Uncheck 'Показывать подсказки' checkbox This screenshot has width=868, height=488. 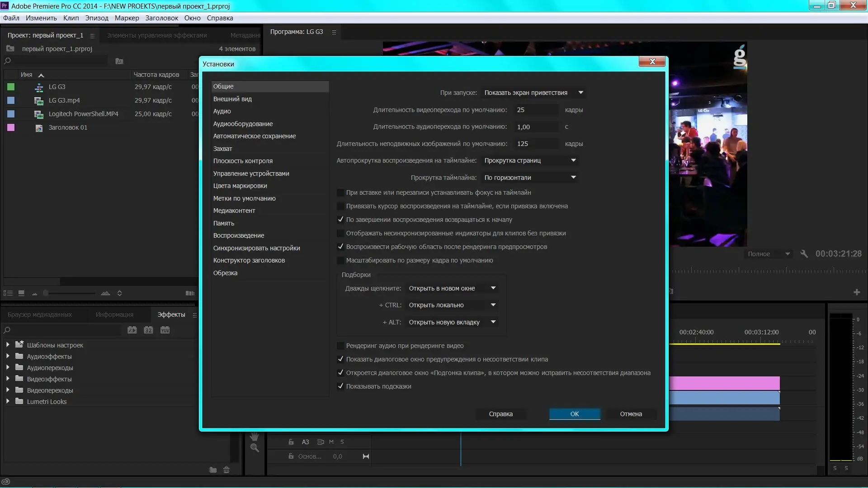(x=340, y=386)
